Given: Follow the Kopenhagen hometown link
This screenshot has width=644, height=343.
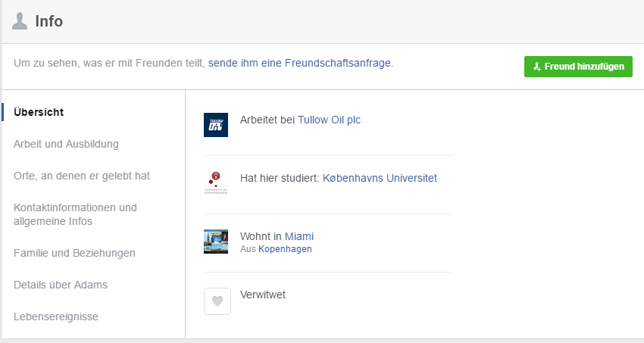Looking at the screenshot, I should [285, 249].
